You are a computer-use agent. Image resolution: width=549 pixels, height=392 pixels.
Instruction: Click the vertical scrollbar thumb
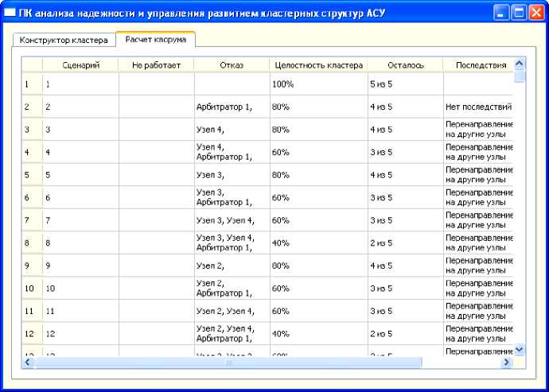coord(520,76)
